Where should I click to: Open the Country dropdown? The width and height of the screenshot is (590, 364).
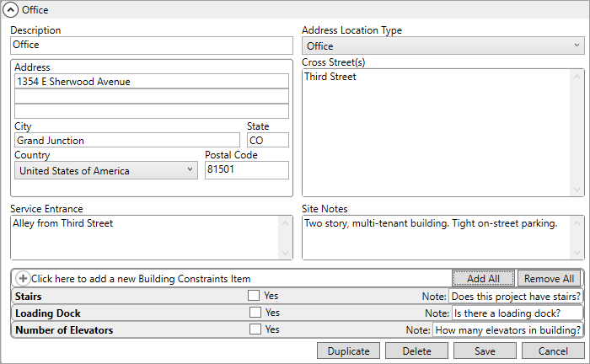click(106, 170)
